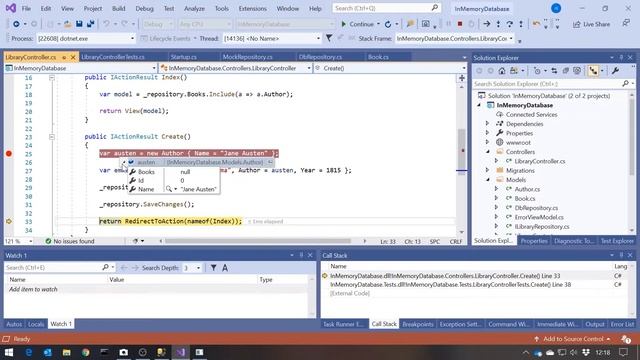Toggle Sync with Active Document in Solution Explorer

click(x=554, y=71)
